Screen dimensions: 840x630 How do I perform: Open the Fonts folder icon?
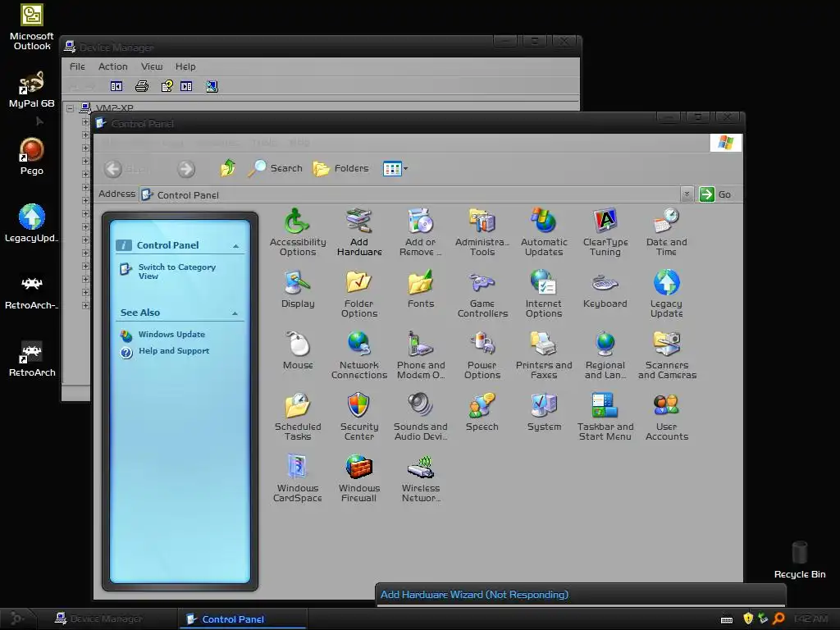click(421, 290)
